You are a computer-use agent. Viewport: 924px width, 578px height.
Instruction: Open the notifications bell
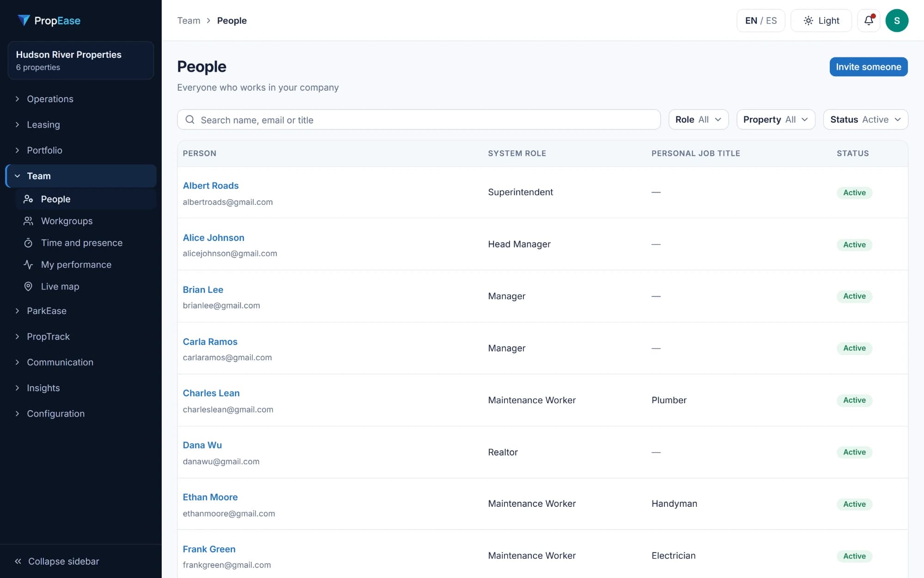coord(869,20)
